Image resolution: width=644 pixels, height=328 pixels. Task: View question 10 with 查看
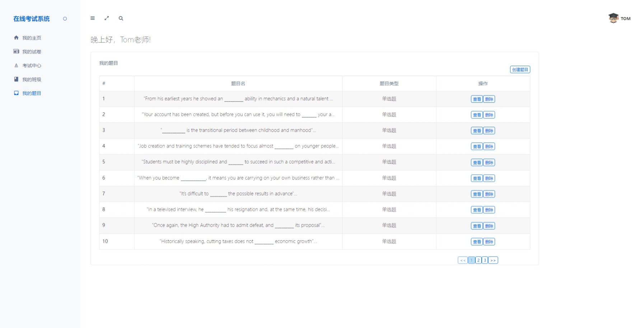pos(477,242)
